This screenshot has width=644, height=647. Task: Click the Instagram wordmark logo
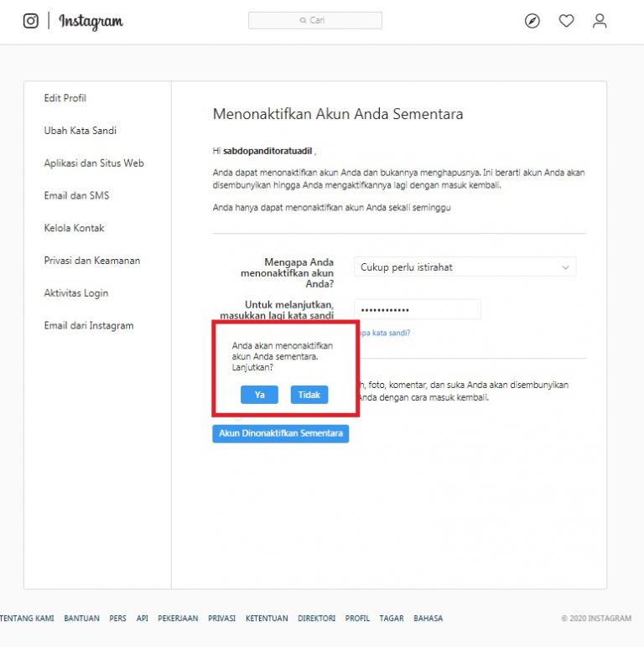click(91, 22)
